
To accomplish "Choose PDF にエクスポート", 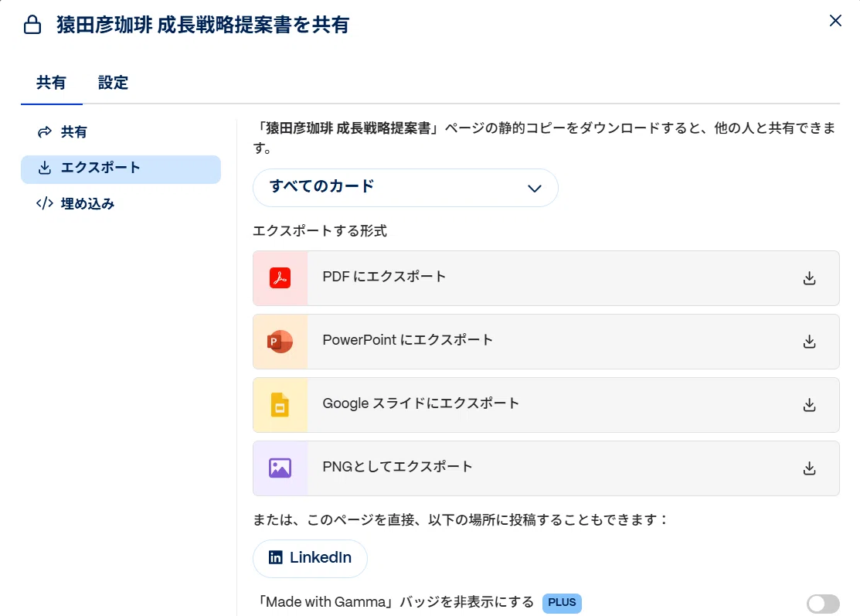I will pos(546,278).
